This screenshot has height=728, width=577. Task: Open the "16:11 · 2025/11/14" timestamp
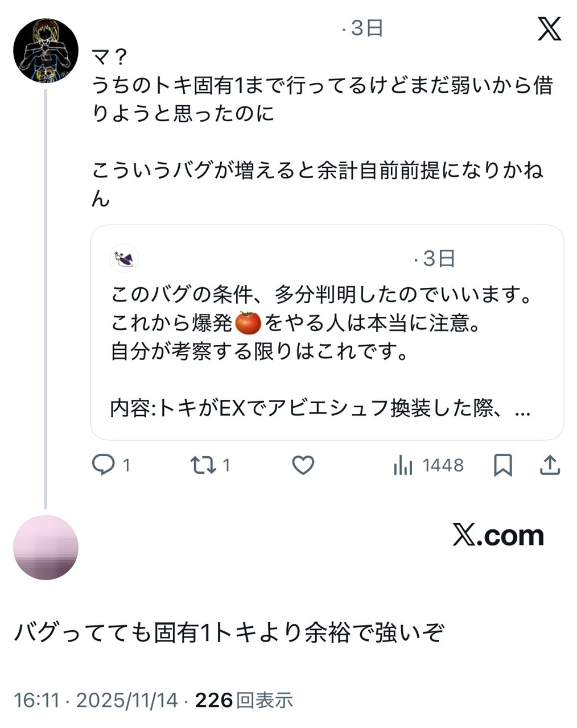click(x=96, y=700)
